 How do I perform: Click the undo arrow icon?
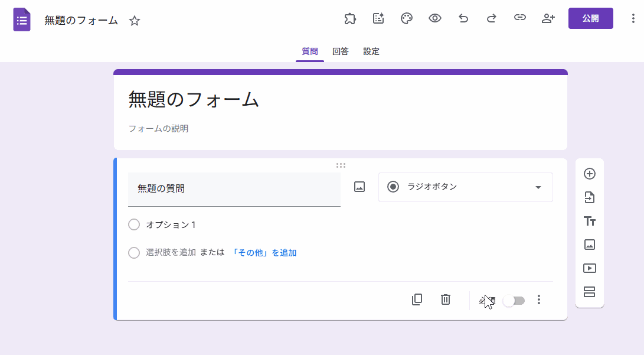(x=463, y=18)
